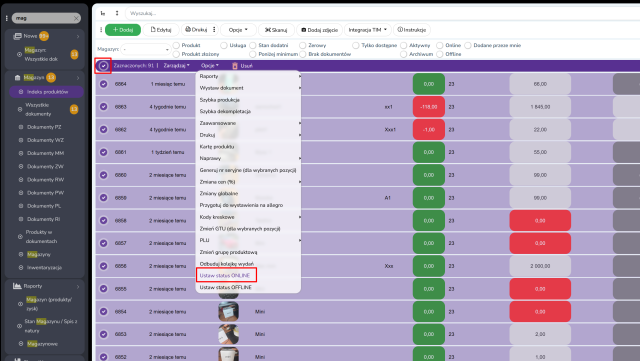Click Usuń with trash icon
The image size is (640, 361).
tap(242, 65)
